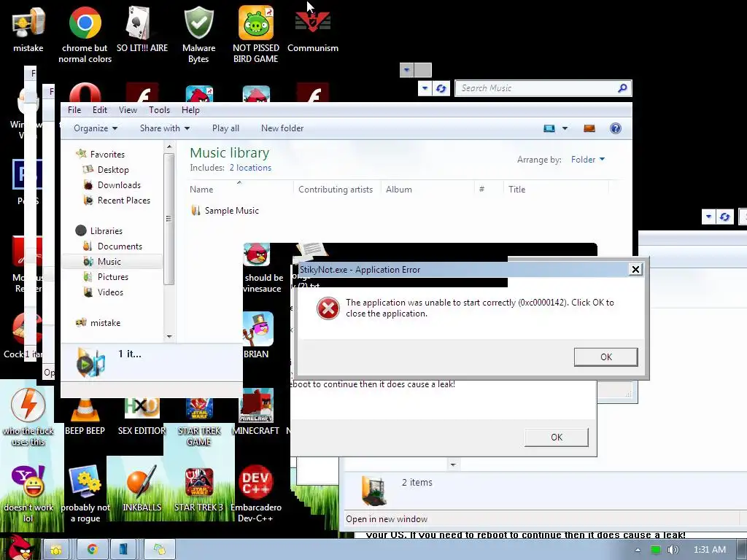Screen dimensions: 747x560
Task: Open view options dropdown arrow in Music library
Action: [x=565, y=128]
